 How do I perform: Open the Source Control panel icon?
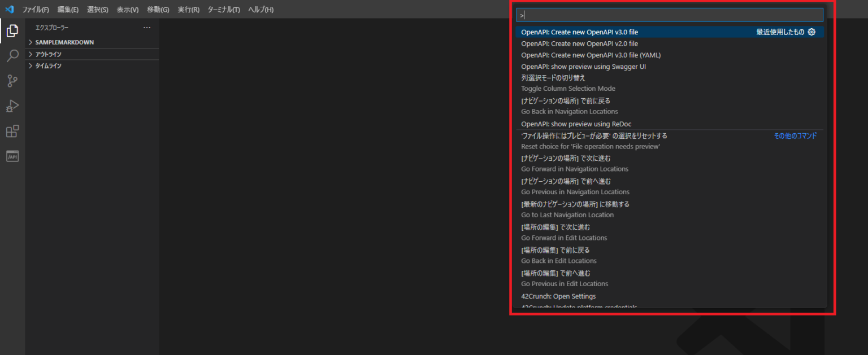(x=12, y=81)
